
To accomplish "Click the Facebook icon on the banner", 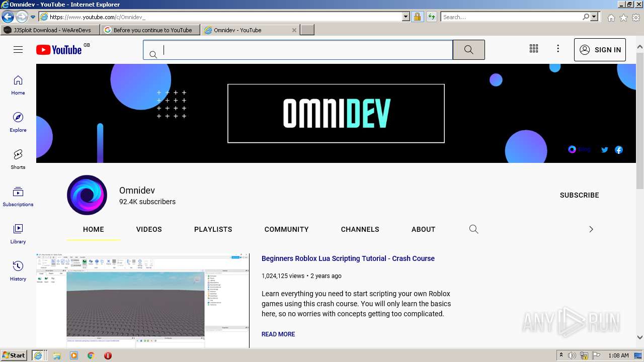I will point(619,150).
